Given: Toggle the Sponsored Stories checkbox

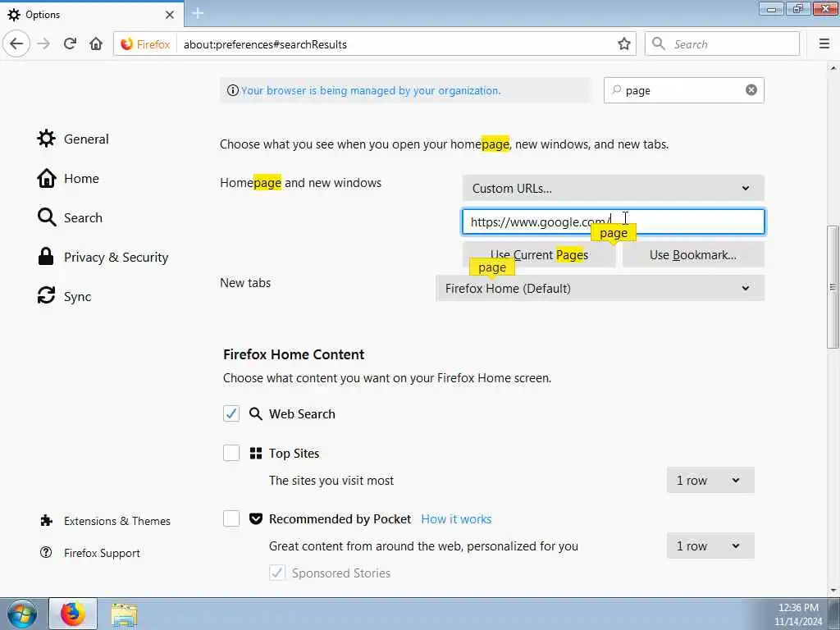Looking at the screenshot, I should 277,573.
